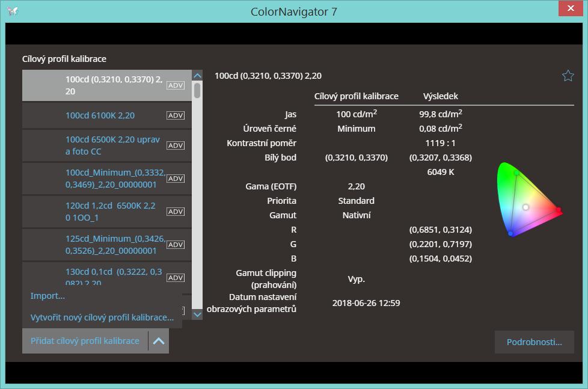Choose Import... from the popup menu
The width and height of the screenshot is (588, 389).
(x=47, y=296)
